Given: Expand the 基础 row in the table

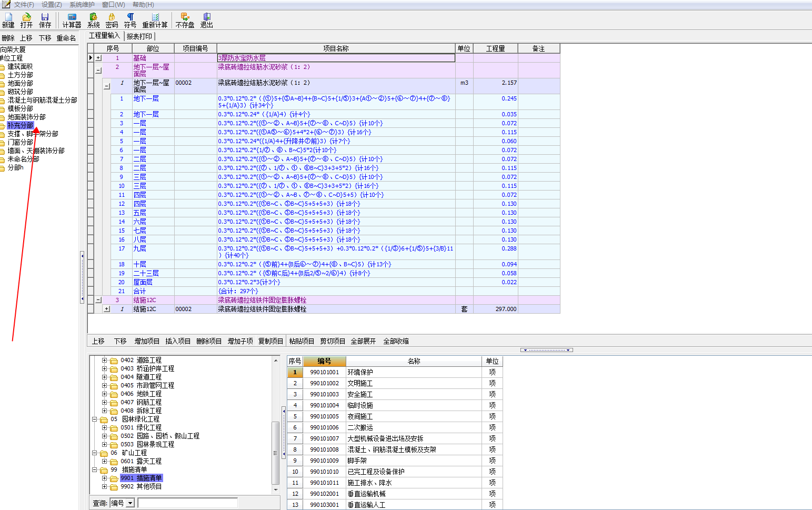Looking at the screenshot, I should click(98, 58).
